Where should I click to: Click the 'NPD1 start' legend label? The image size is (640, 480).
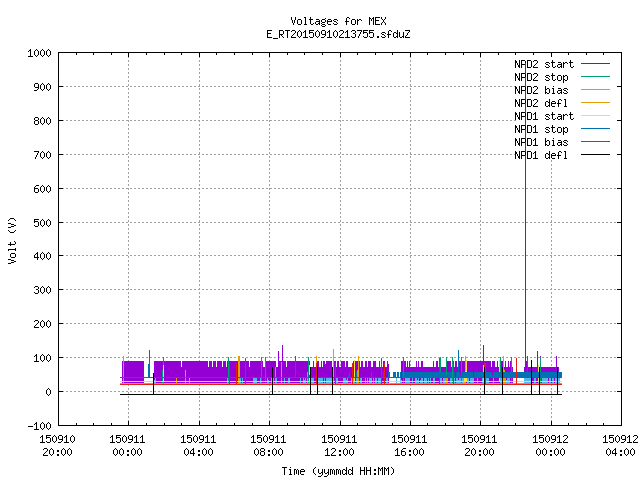[544, 116]
